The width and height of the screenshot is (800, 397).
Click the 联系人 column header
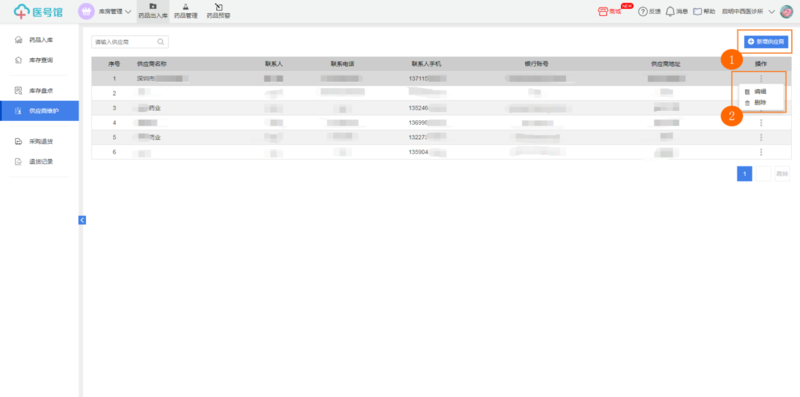tap(274, 64)
